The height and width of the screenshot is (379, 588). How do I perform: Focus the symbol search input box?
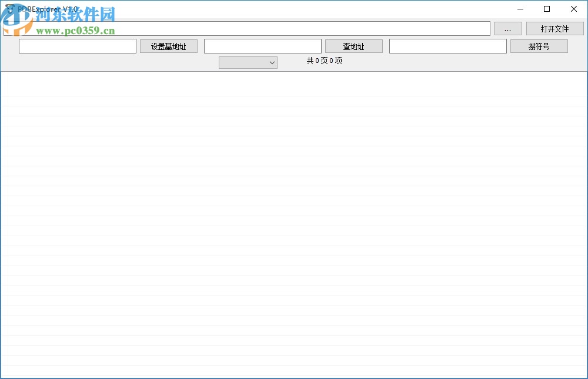(x=447, y=46)
